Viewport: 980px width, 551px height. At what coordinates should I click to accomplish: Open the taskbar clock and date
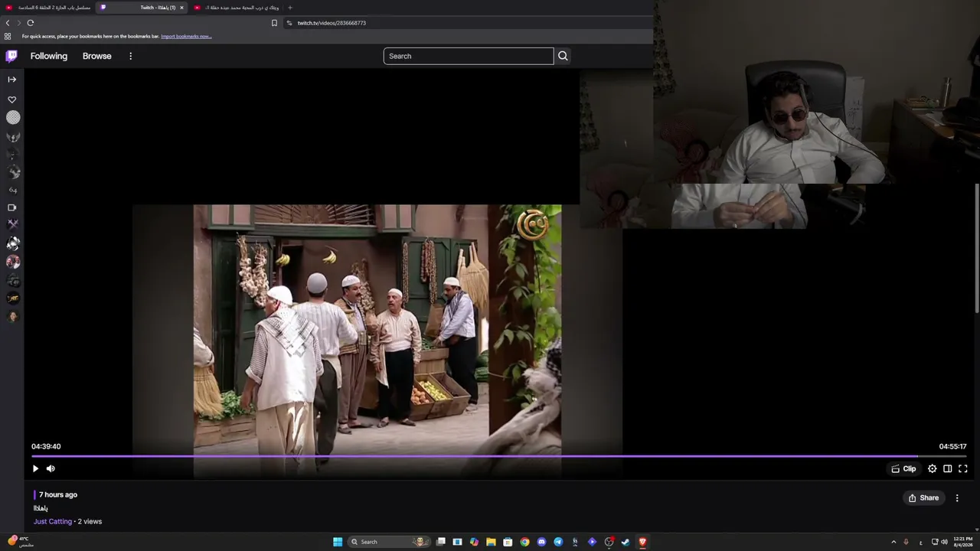962,542
